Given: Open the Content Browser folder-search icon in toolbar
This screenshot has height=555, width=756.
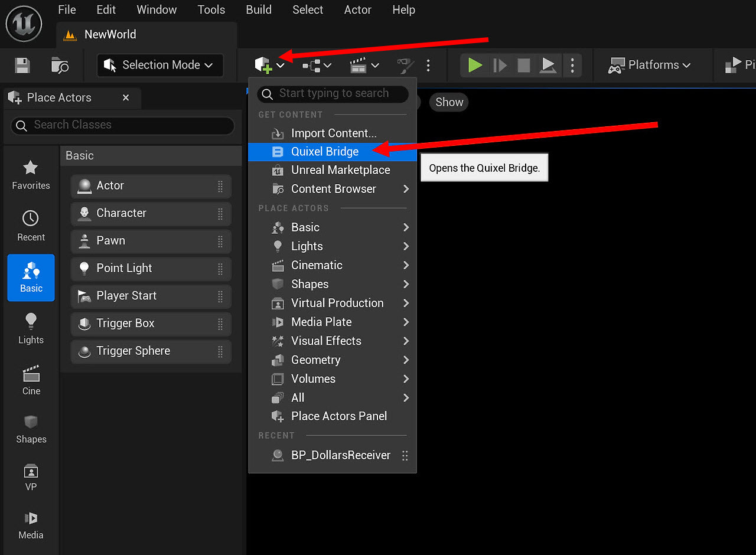Looking at the screenshot, I should (60, 65).
